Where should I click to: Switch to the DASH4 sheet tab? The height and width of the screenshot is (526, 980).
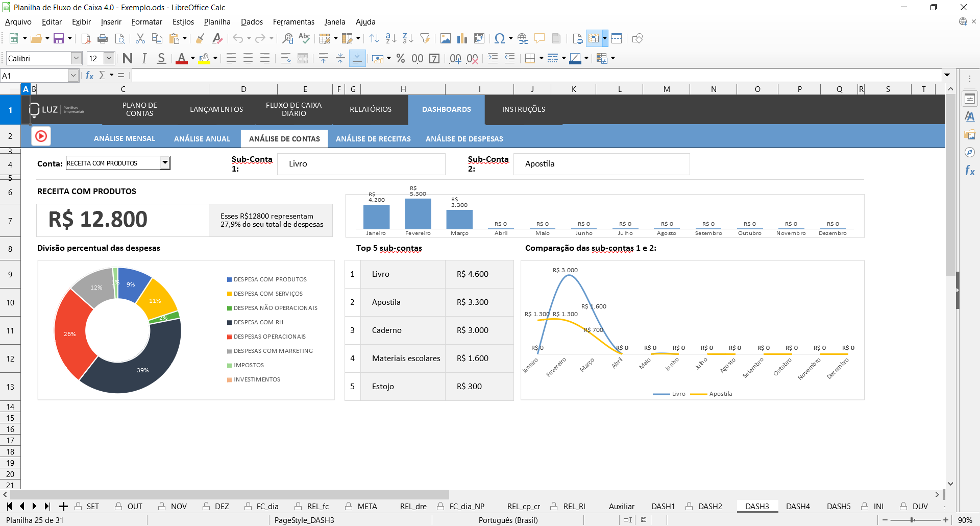(x=797, y=506)
